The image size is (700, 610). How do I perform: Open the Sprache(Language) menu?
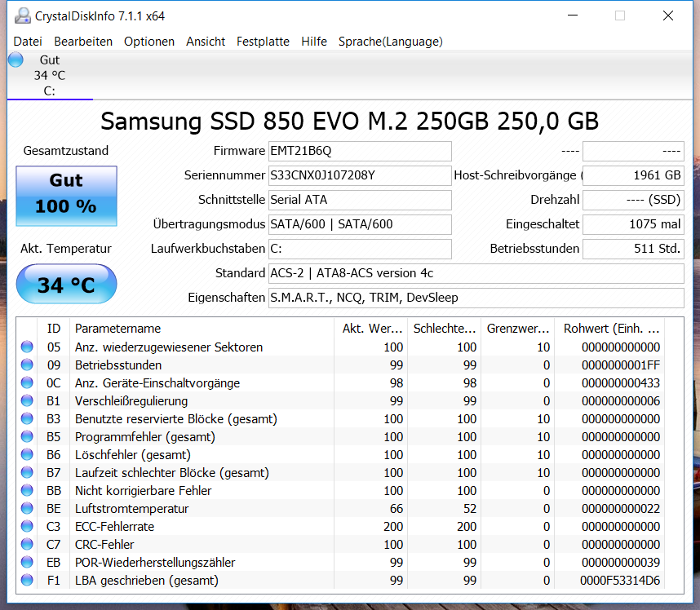391,42
